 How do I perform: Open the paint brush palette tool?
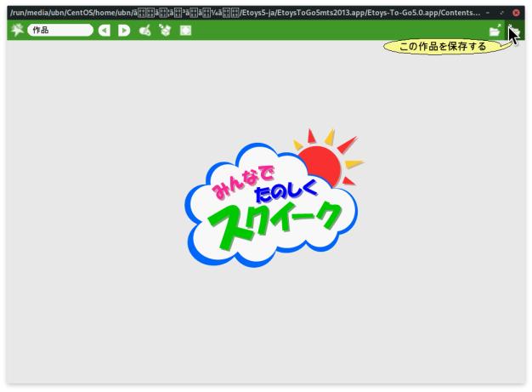point(144,31)
